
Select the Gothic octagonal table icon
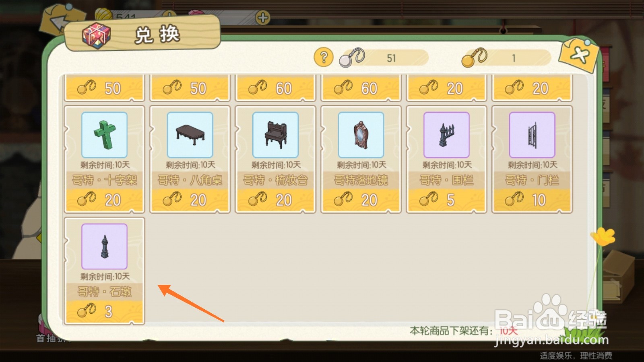(190, 135)
